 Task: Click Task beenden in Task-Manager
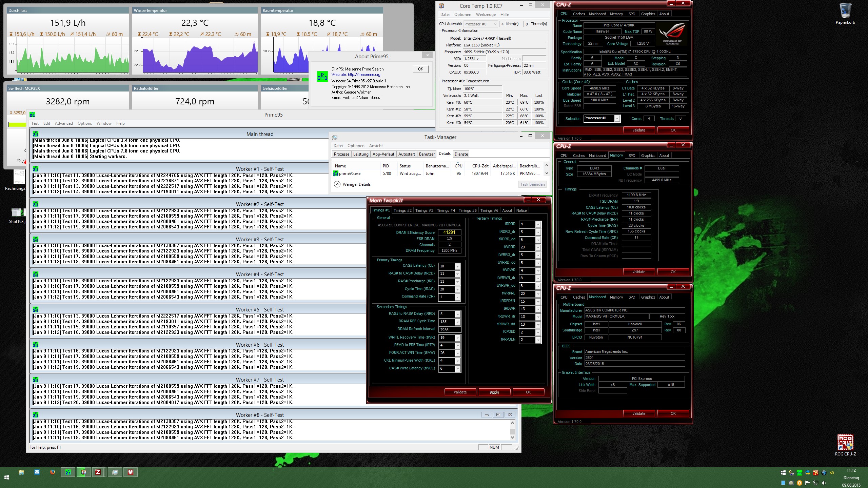point(532,184)
